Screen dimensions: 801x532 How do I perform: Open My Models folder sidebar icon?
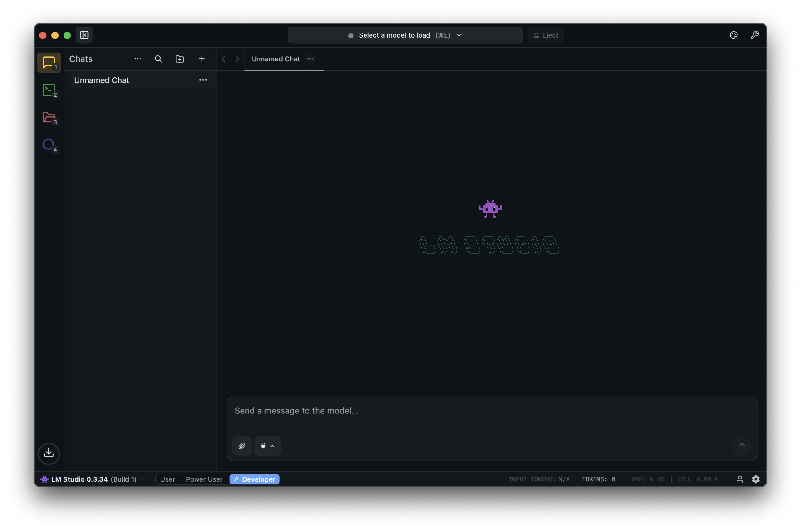(x=49, y=117)
